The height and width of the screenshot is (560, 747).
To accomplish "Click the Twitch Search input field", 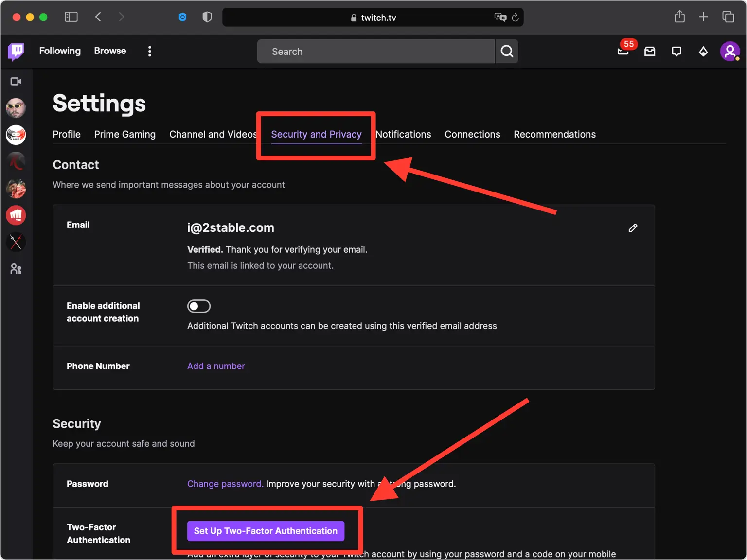I will click(x=376, y=52).
